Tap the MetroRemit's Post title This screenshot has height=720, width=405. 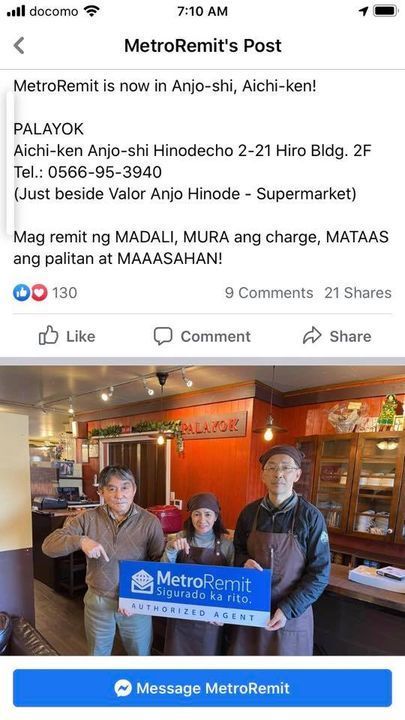pos(203,45)
